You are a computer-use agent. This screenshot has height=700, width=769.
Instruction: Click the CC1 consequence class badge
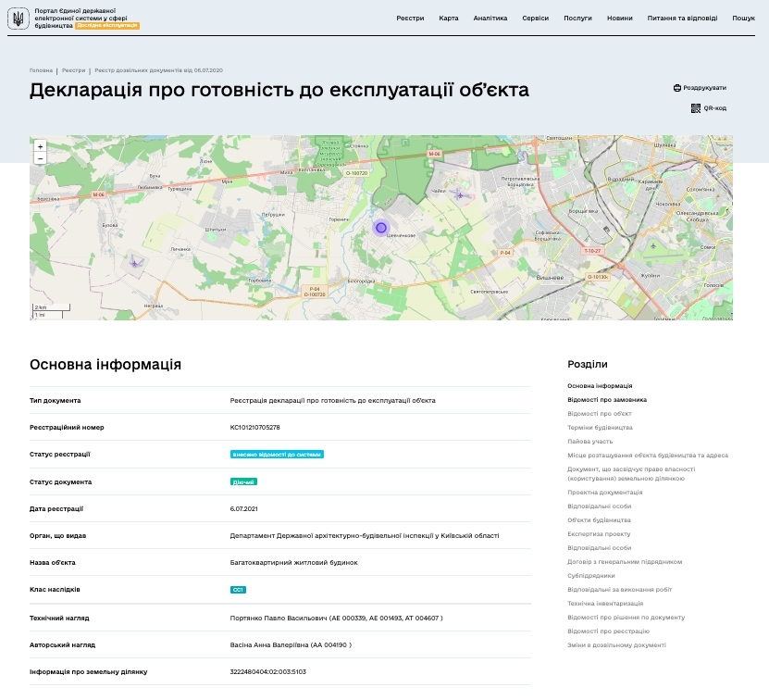238,590
